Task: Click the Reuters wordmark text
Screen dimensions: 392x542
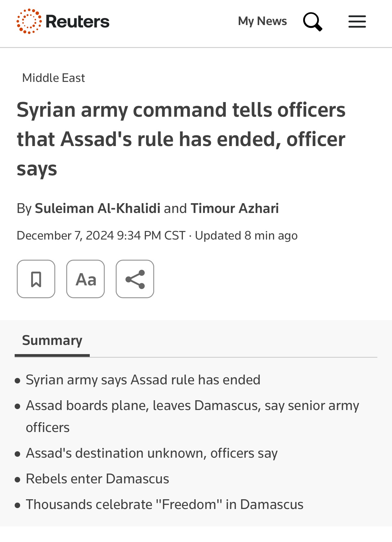Action: (x=77, y=22)
